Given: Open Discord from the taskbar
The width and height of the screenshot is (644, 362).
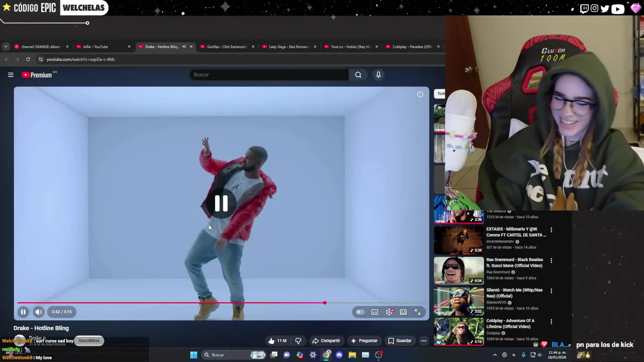Looking at the screenshot, I should coord(339,355).
